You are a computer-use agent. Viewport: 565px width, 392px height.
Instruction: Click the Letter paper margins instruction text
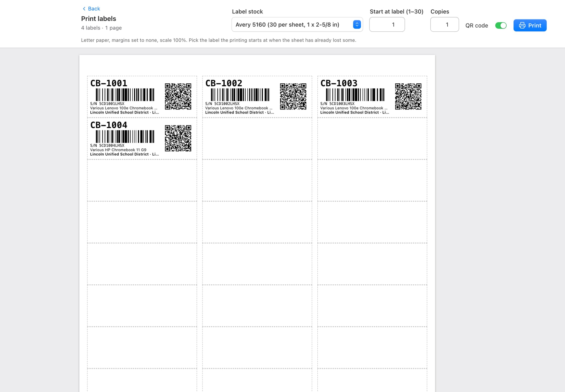[x=218, y=40]
